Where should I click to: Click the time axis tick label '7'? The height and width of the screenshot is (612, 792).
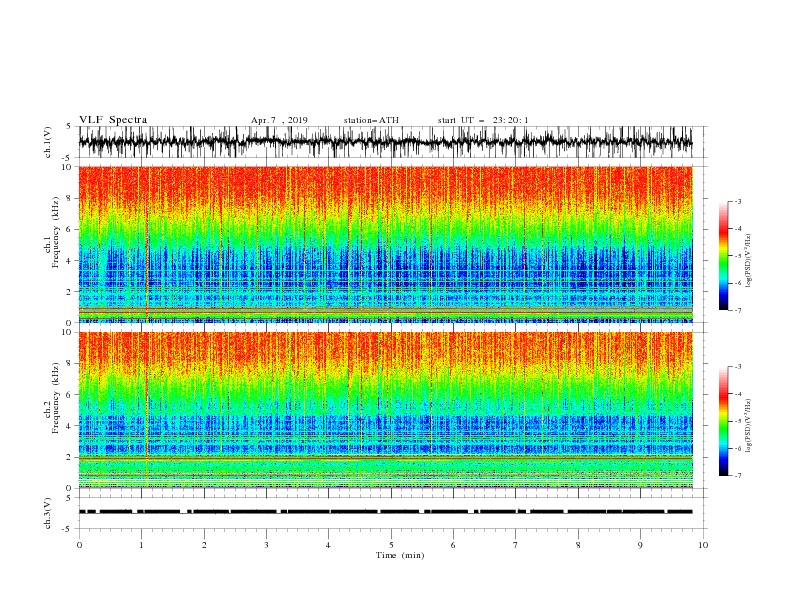point(516,545)
